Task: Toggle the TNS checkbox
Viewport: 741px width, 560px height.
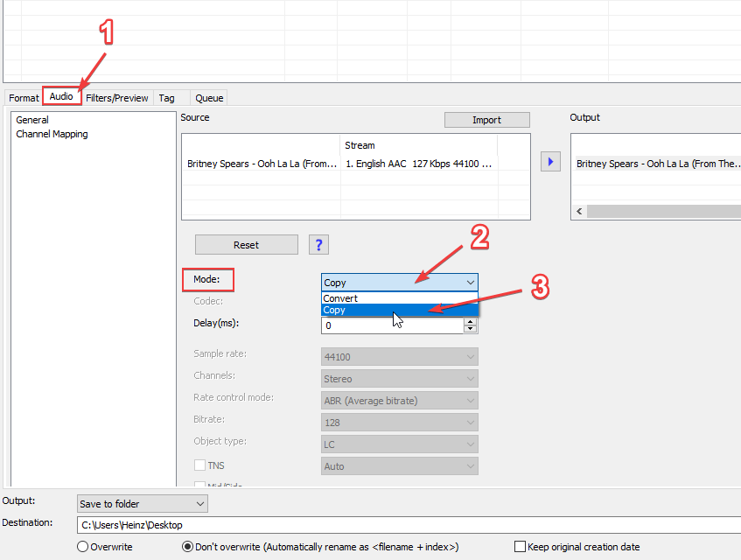Action: [x=199, y=465]
